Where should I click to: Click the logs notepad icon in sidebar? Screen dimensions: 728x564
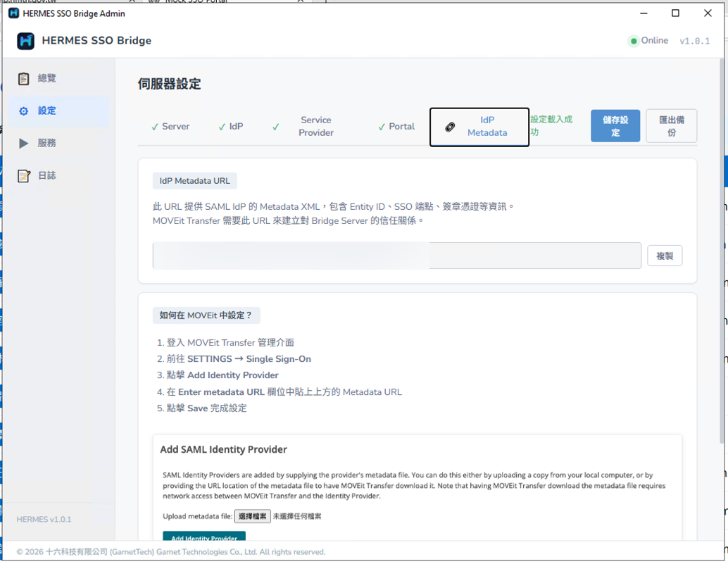(x=24, y=176)
